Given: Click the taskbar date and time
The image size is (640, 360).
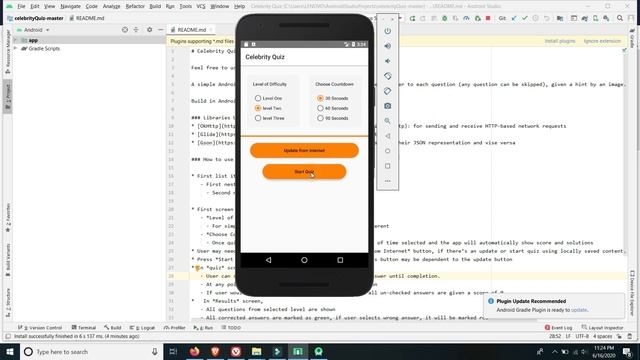Looking at the screenshot, I should [604, 352].
